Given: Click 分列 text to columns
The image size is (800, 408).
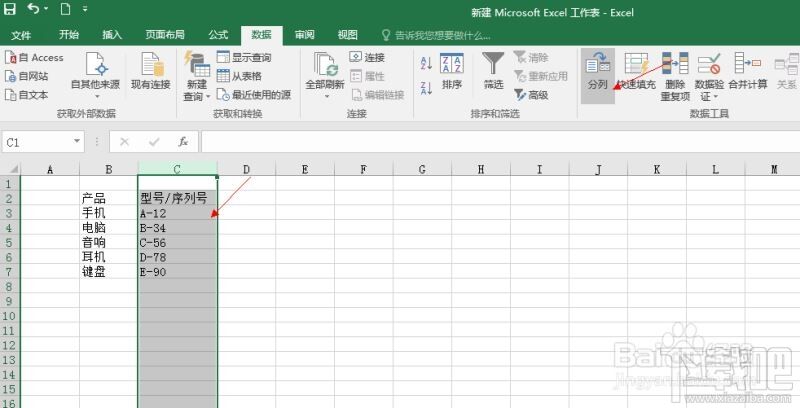Looking at the screenshot, I should (x=597, y=75).
